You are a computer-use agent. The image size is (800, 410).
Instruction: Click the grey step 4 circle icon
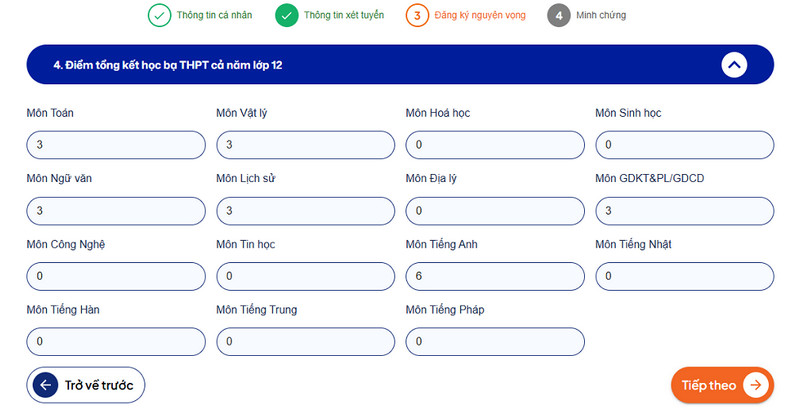(559, 15)
